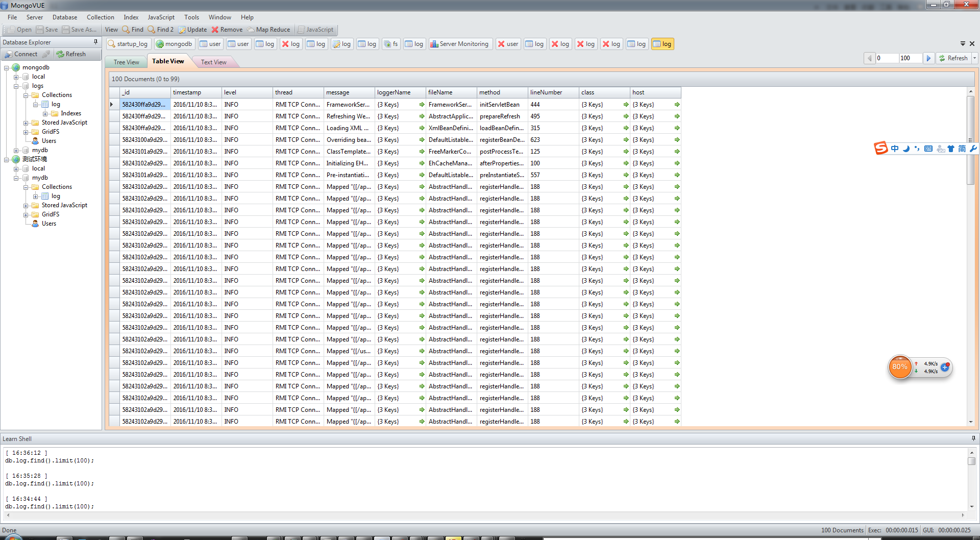Open the document tabs list dropdown

coord(963,44)
